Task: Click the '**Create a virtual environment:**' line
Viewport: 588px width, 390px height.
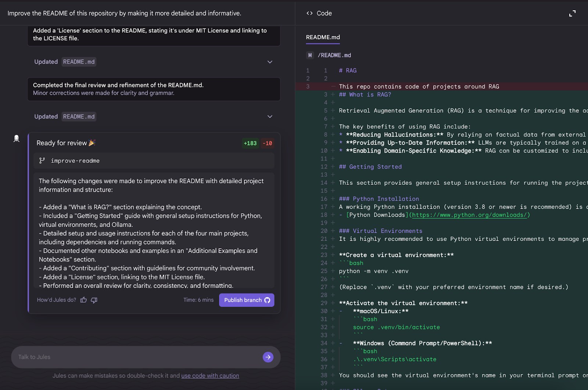Action: click(396, 255)
